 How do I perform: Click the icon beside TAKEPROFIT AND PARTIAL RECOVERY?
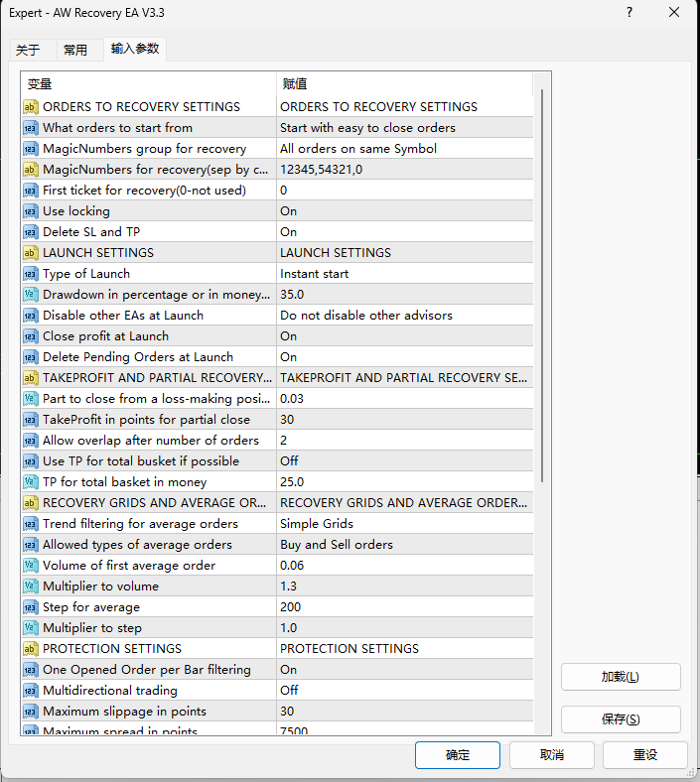(x=31, y=378)
